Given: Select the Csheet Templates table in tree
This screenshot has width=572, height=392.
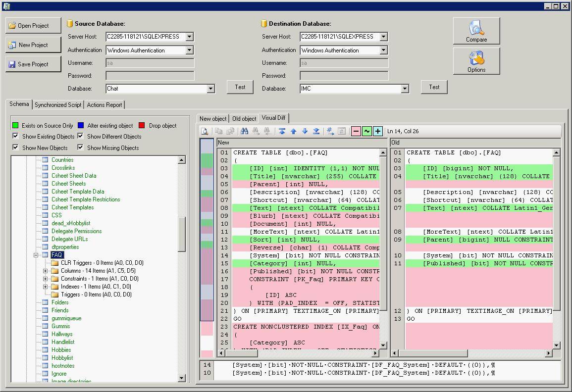Looking at the screenshot, I should (x=73, y=207).
